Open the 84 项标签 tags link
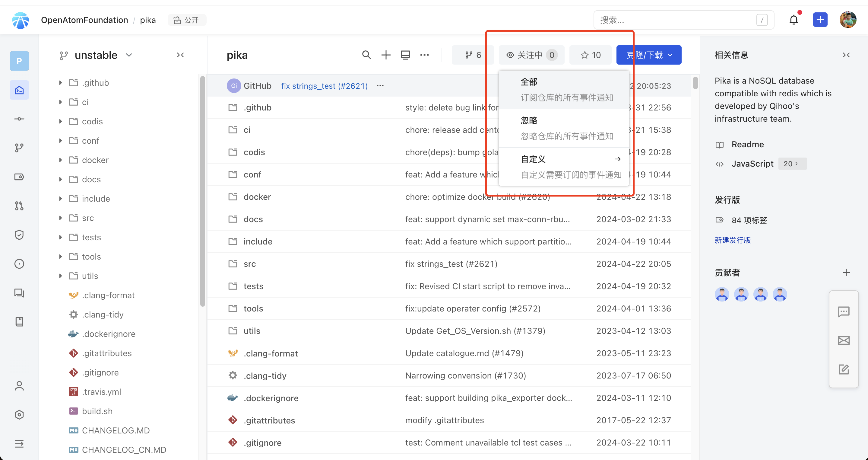Image resolution: width=868 pixels, height=460 pixels. click(749, 220)
